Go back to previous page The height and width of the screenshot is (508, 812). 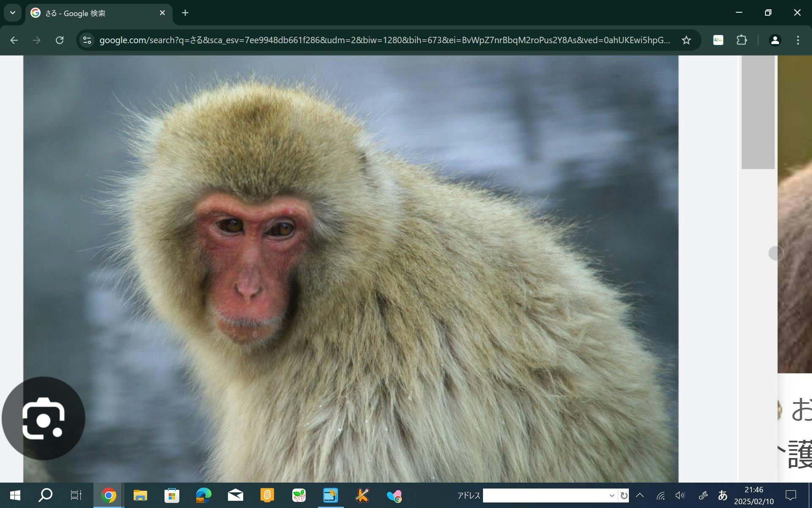(x=14, y=40)
